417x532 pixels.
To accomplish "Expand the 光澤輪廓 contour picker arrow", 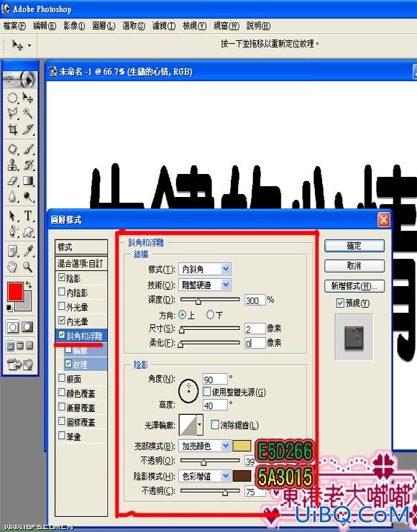I will pos(200,424).
